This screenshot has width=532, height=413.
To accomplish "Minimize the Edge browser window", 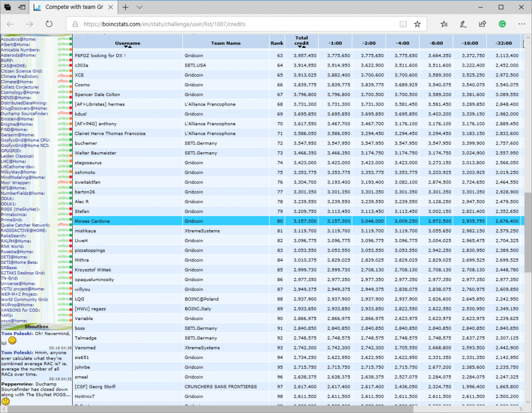I will (x=481, y=7).
